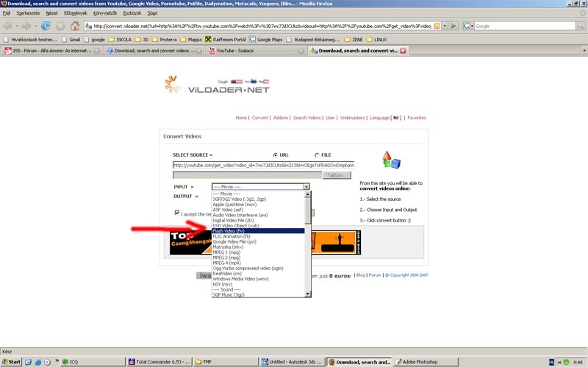588x368 pixels.
Task: Click the dropdown list scrollbar down arrow
Action: click(x=308, y=294)
